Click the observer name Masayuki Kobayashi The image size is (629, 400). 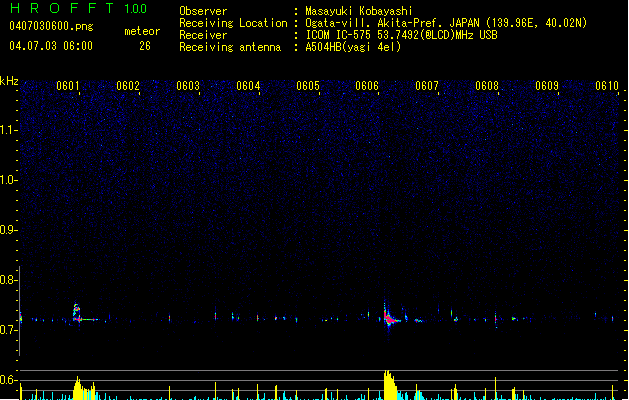point(359,11)
